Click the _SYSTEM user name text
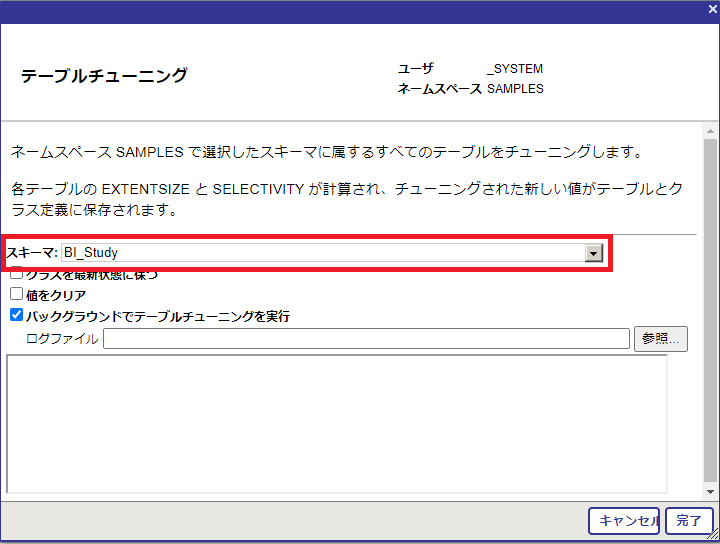The height and width of the screenshot is (544, 720). click(515, 69)
